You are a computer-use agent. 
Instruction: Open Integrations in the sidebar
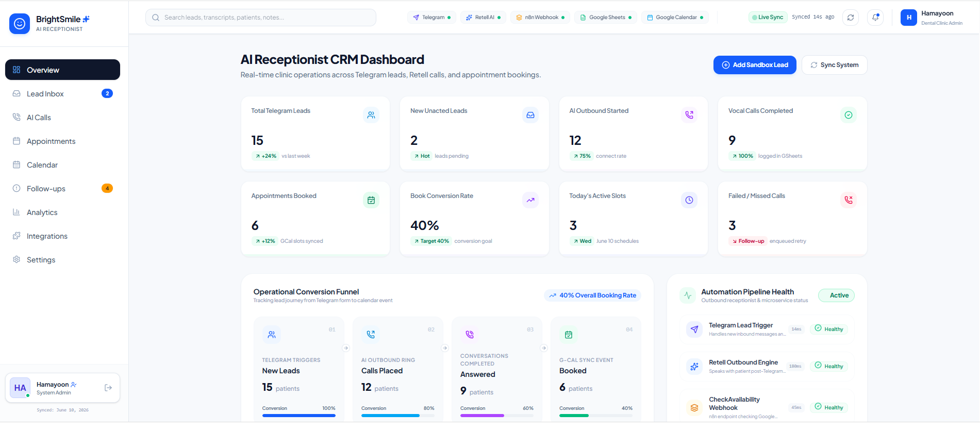tap(62, 236)
